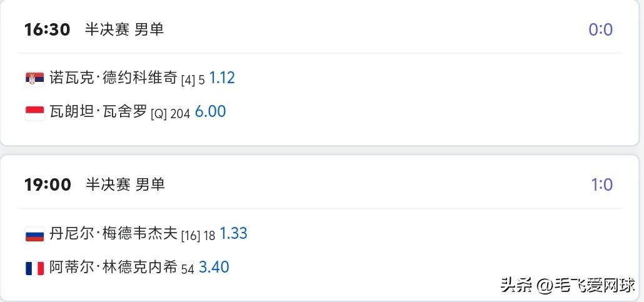The image size is (644, 302).
Task: Click 半决赛 男单 label of 19:00 match
Action: tap(125, 184)
